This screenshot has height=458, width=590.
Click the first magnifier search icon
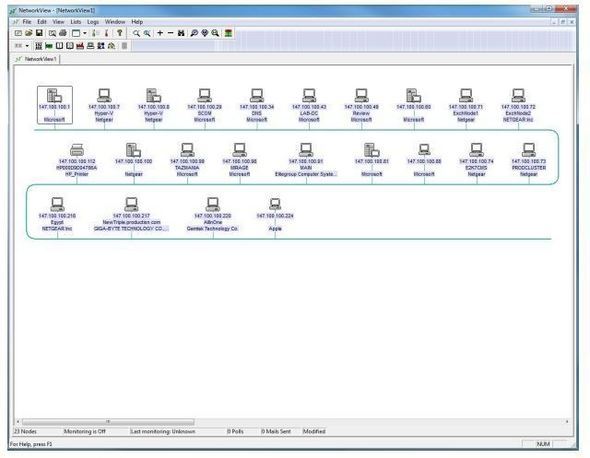click(x=136, y=33)
